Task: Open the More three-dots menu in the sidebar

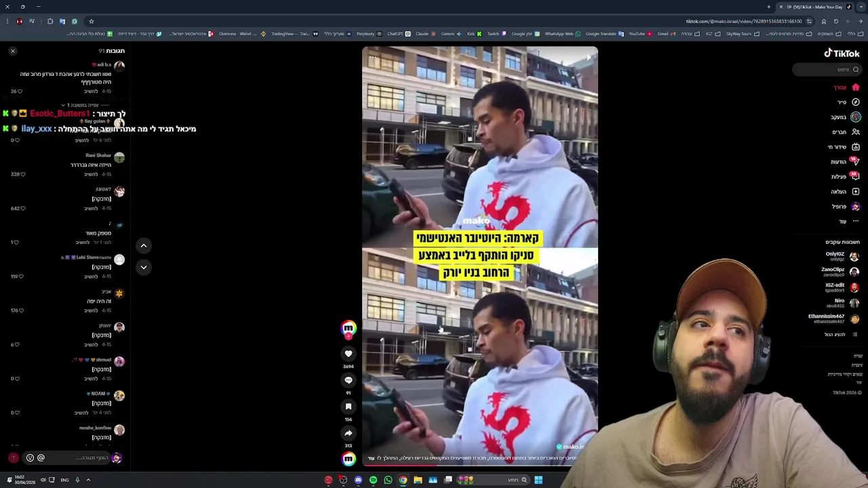Action: (856, 222)
